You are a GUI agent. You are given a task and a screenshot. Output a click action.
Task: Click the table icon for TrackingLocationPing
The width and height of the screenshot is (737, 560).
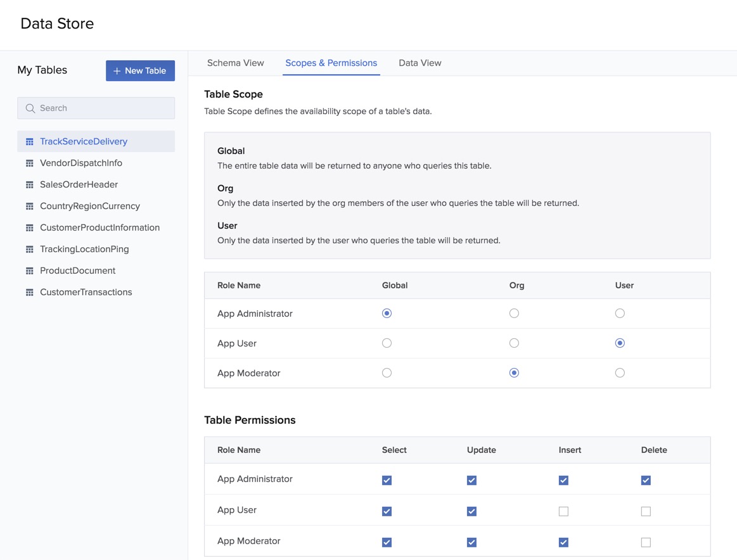(29, 248)
